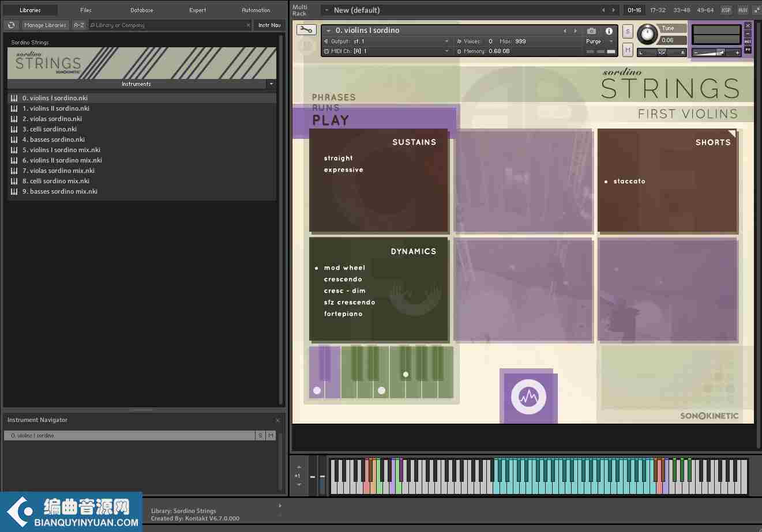Open the instrument info icon
Screen dimensions: 762x532
[x=609, y=31]
